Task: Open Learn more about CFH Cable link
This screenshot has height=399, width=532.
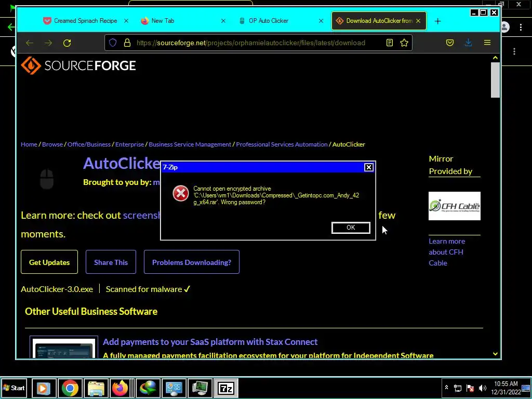Action: (447, 252)
